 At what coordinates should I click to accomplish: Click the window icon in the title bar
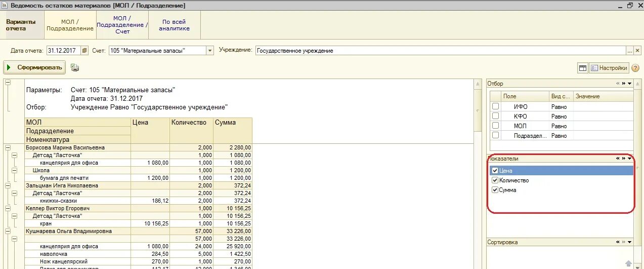click(x=5, y=5)
